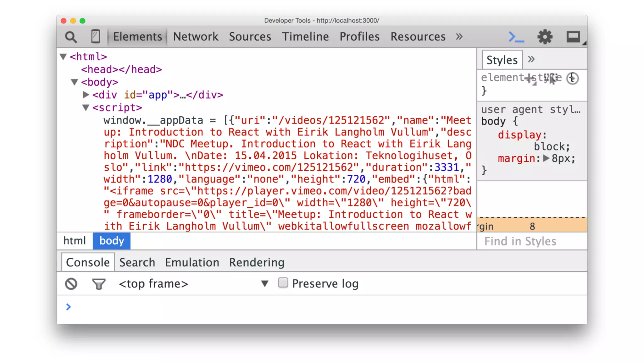Open the console filter funnel icon
Screen dimensions: 644x362
(x=98, y=284)
